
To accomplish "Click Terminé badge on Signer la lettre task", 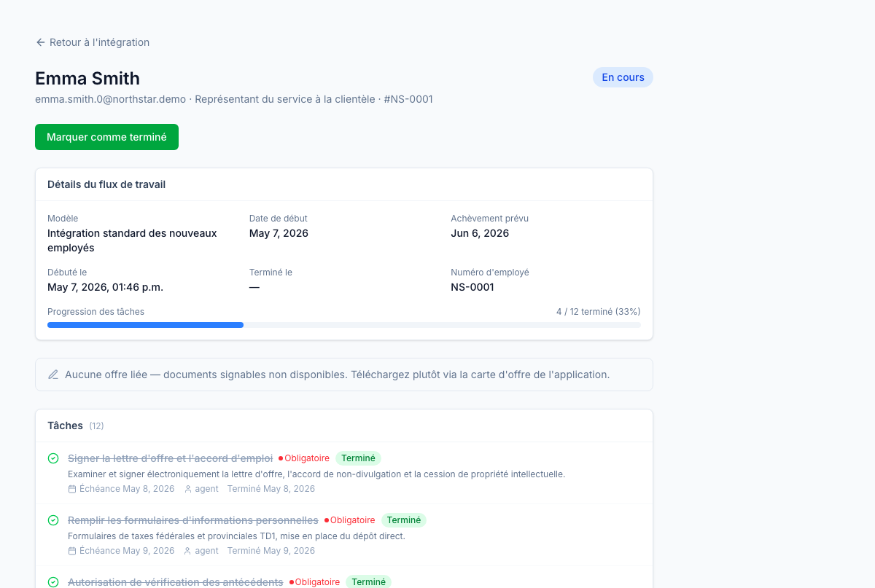I will click(358, 458).
